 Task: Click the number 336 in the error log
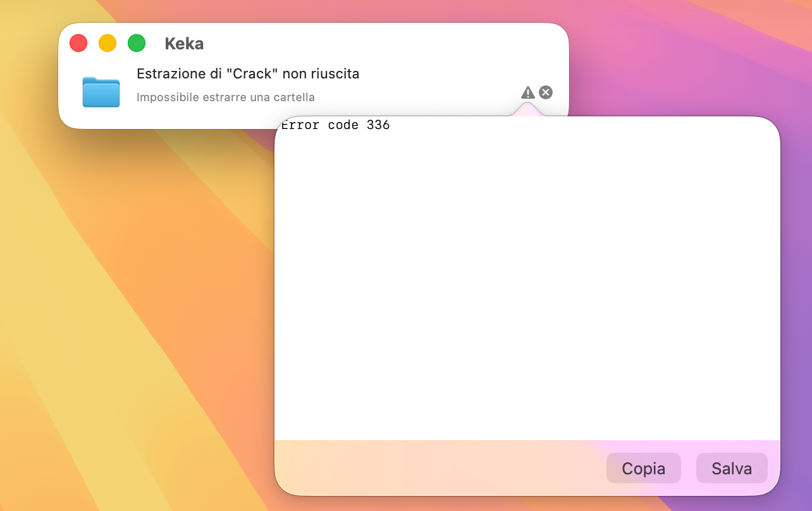coord(378,125)
